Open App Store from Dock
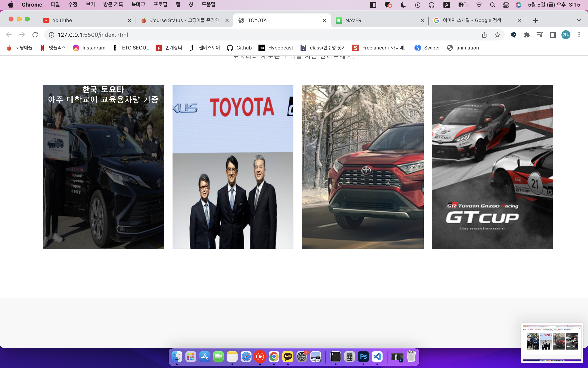 205,357
